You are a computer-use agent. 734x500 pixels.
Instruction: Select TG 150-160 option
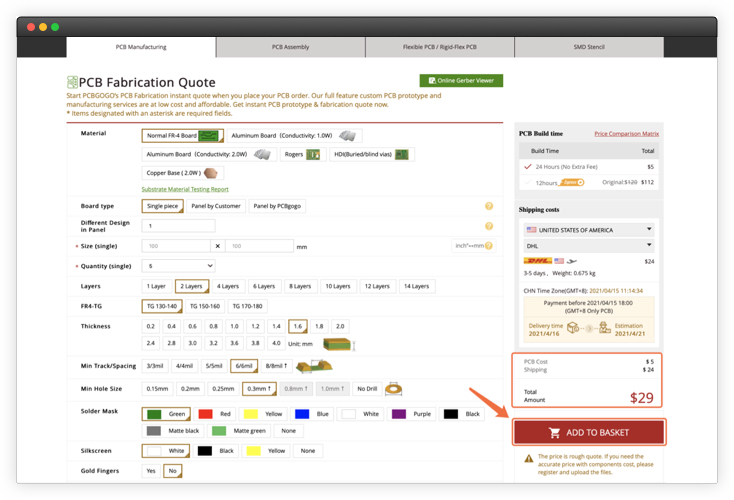click(x=205, y=306)
